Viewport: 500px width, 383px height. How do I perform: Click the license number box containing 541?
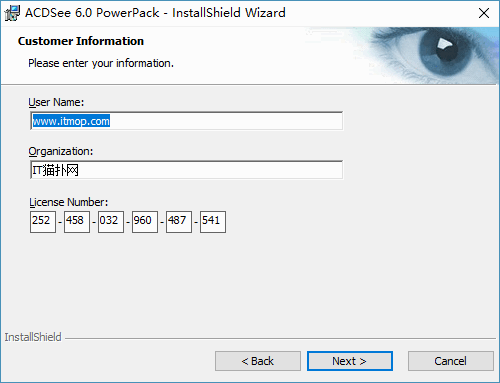(213, 222)
